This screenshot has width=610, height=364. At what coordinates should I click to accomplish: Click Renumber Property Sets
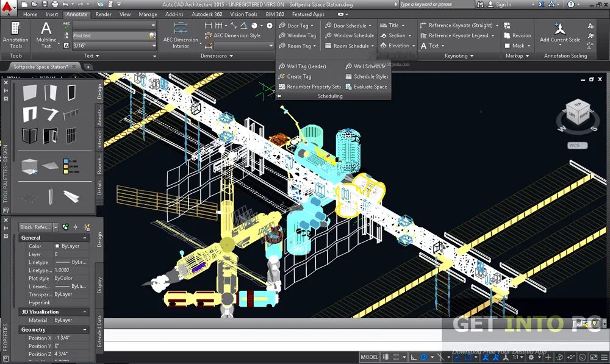point(310,87)
